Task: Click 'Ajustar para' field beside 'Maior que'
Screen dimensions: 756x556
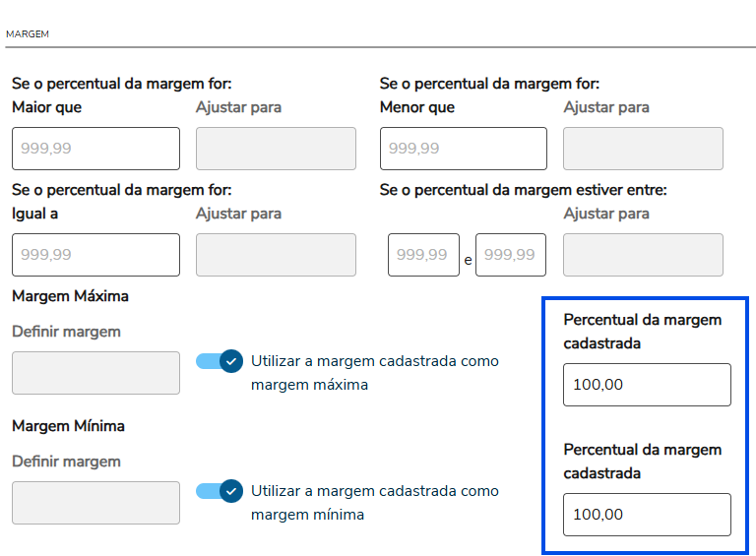Action: click(276, 149)
